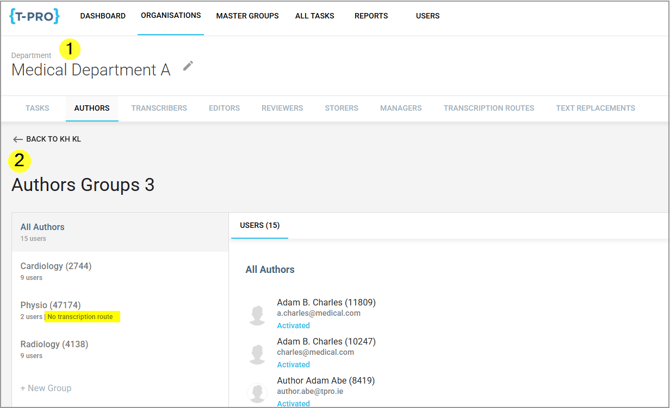Click avatar icon of Adam B. Charles (10247)
This screenshot has width=670, height=408.
pos(257,353)
